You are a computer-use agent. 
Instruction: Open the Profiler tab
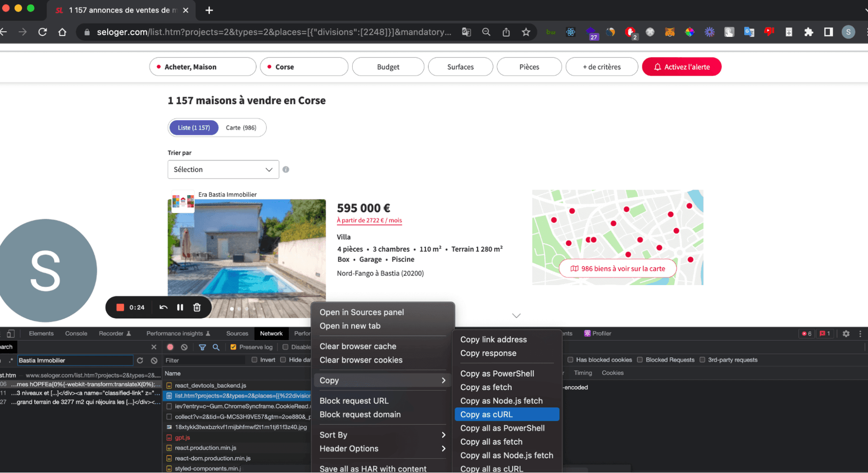(x=598, y=334)
